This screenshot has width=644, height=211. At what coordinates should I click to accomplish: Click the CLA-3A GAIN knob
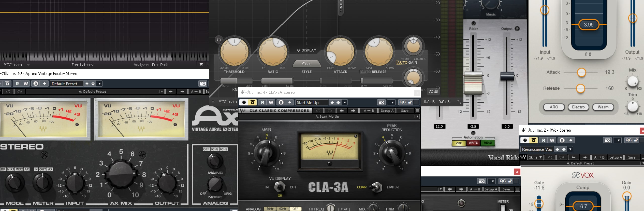(x=267, y=153)
